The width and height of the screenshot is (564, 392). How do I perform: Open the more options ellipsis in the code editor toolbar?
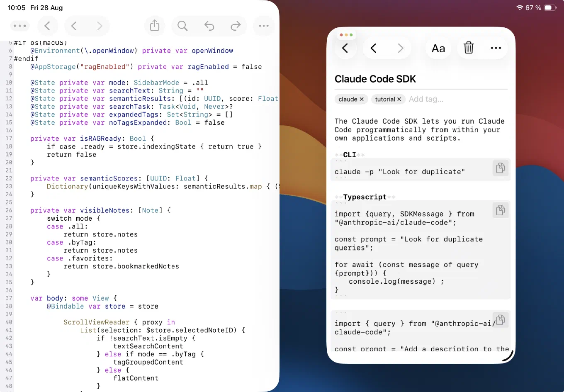(x=264, y=26)
